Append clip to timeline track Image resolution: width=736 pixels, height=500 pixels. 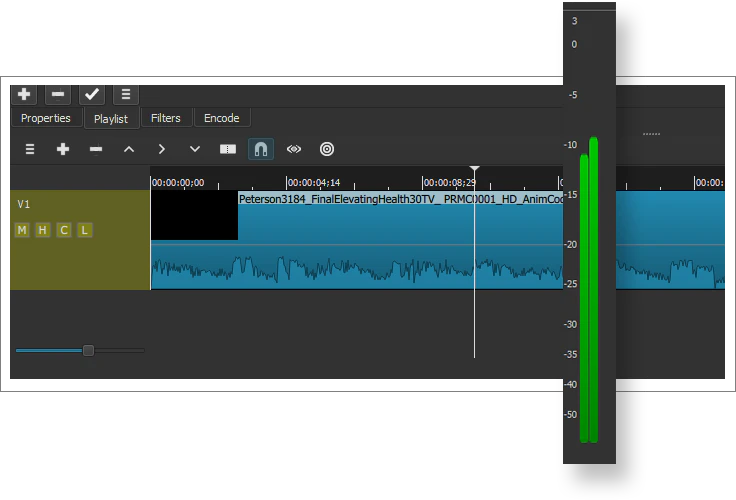click(62, 149)
